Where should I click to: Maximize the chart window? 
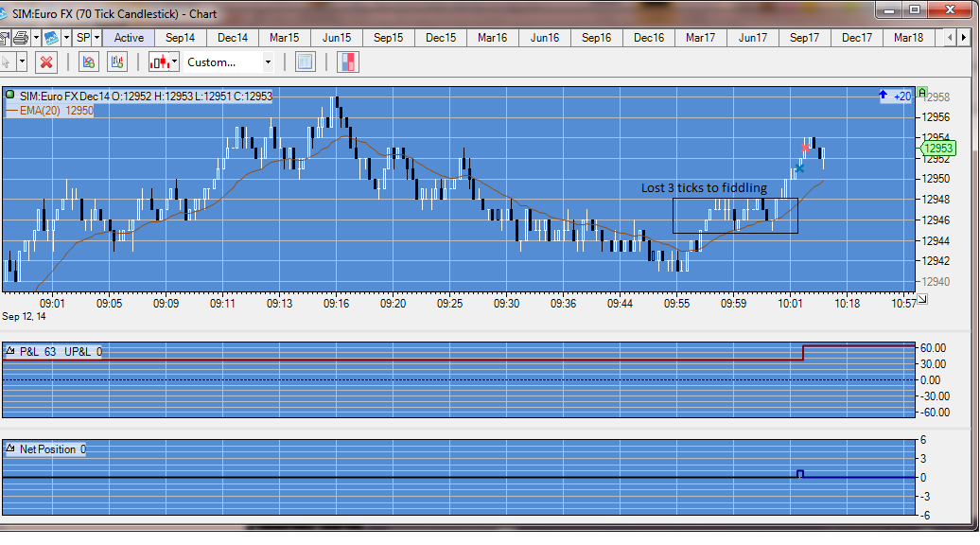(x=915, y=10)
